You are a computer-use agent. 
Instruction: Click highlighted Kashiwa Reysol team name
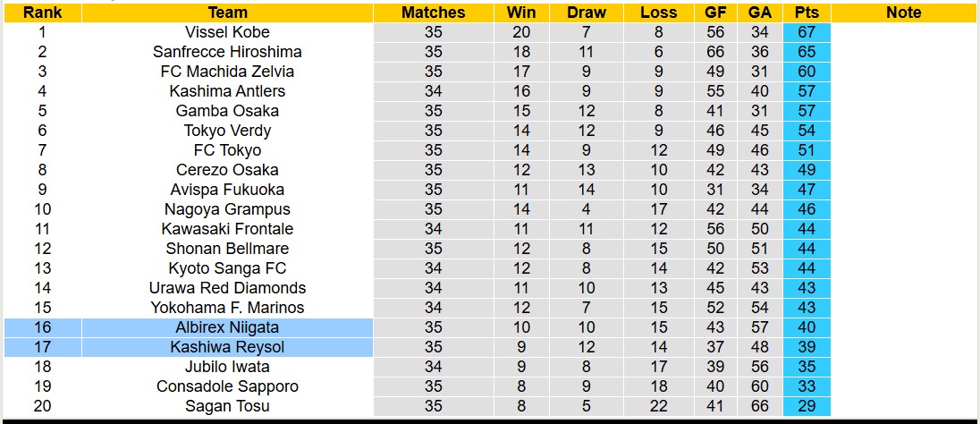pos(227,347)
